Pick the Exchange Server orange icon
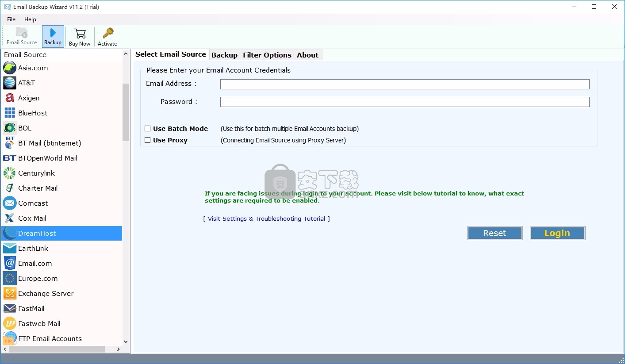This screenshot has height=364, width=625. pos(9,294)
